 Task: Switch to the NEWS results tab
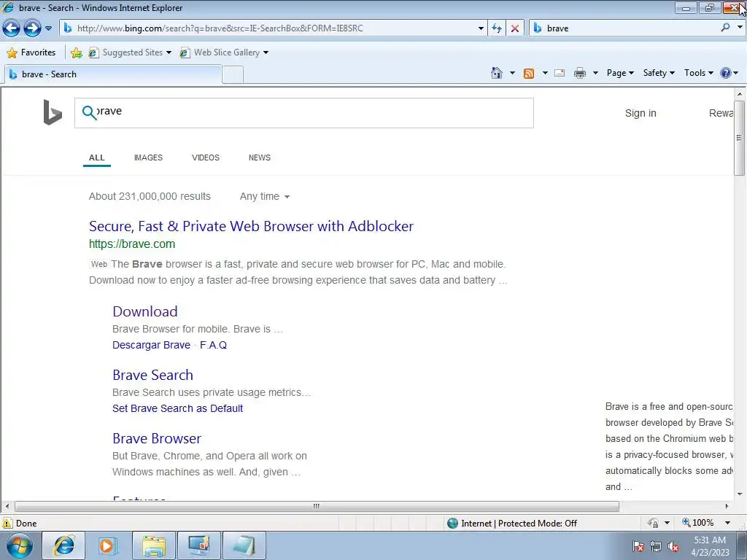[259, 157]
